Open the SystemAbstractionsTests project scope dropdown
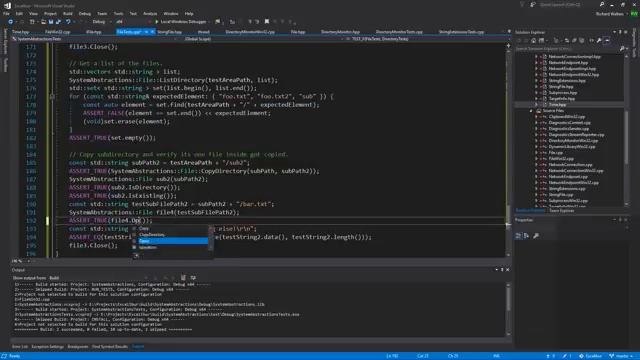The width and height of the screenshot is (640, 360). (94, 39)
